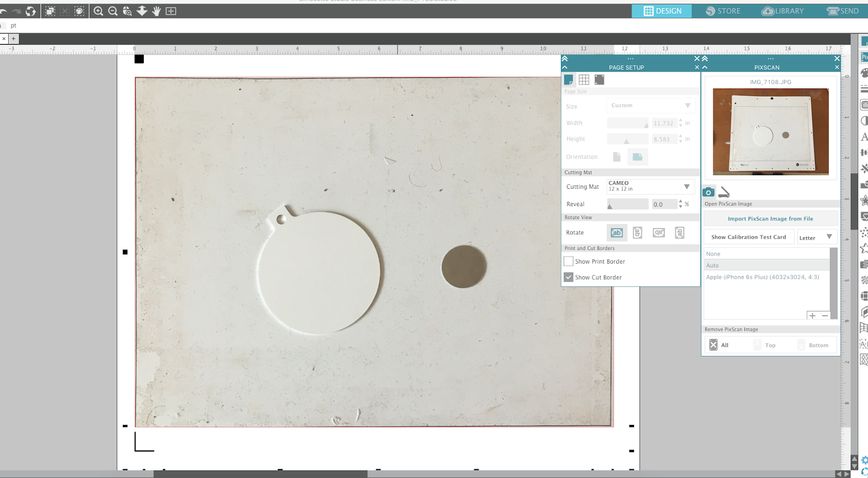868x478 pixels.
Task: Click the plus icon to add camera profile
Action: point(812,316)
